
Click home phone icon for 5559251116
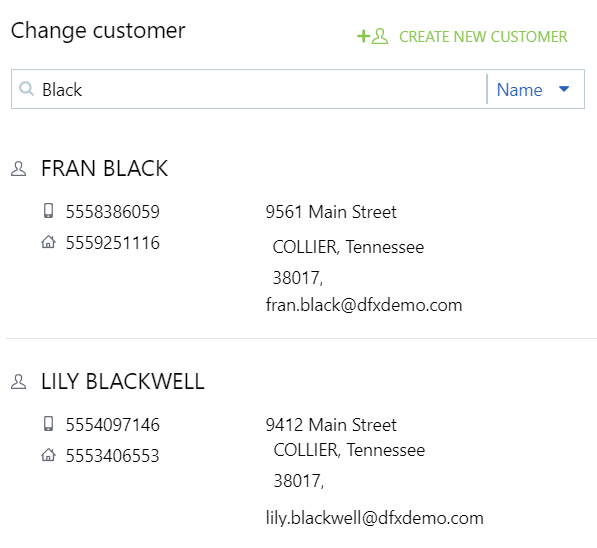(x=48, y=242)
